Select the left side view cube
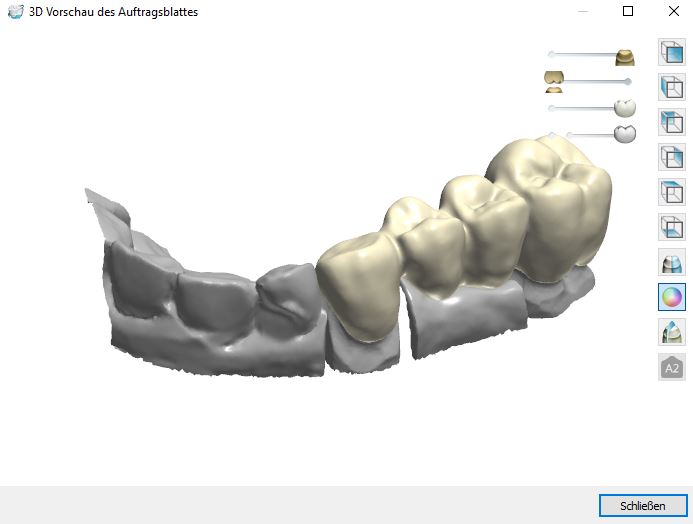The width and height of the screenshot is (693, 524). pos(671,87)
